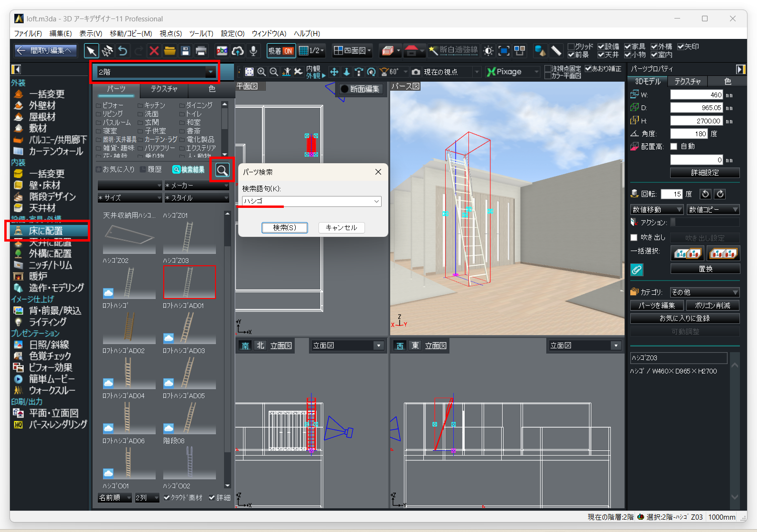The image size is (757, 532).
Task: Click the undo arrow icon
Action: 123,51
